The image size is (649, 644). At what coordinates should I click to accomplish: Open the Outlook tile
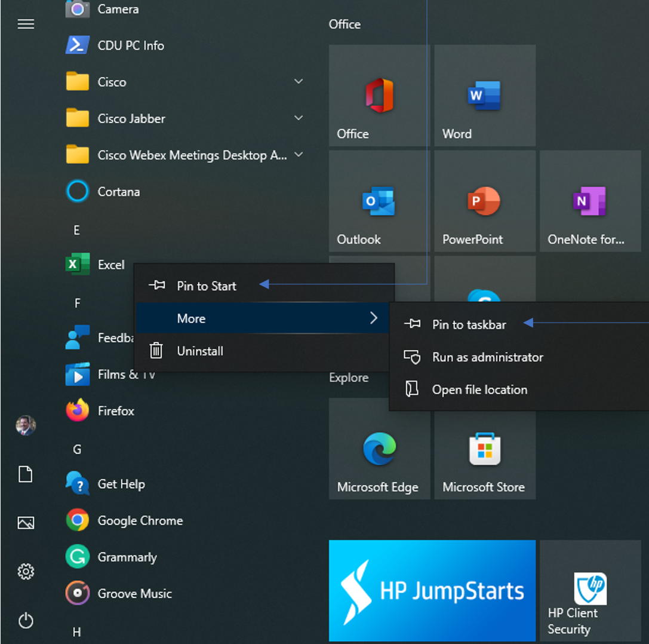click(379, 201)
